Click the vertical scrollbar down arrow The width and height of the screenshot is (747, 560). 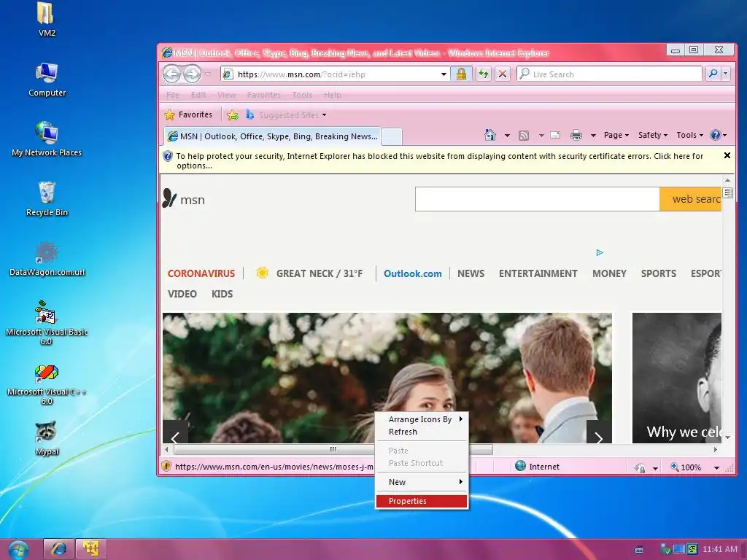[727, 437]
